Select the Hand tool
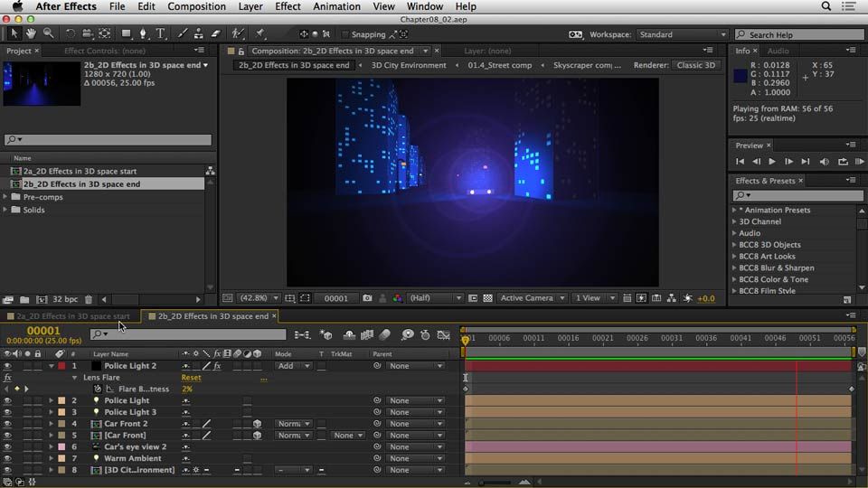Viewport: 868px width, 488px height. pyautogui.click(x=31, y=34)
